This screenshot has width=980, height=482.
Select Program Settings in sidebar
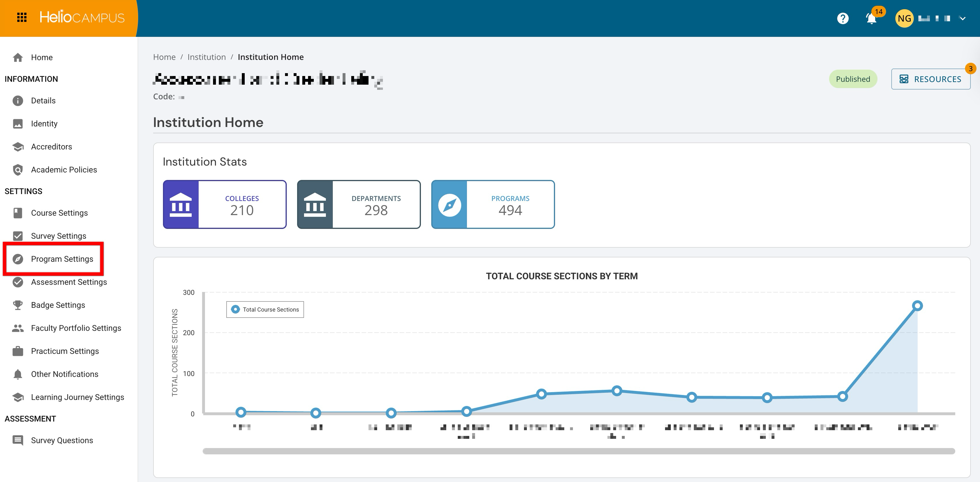[x=62, y=259]
